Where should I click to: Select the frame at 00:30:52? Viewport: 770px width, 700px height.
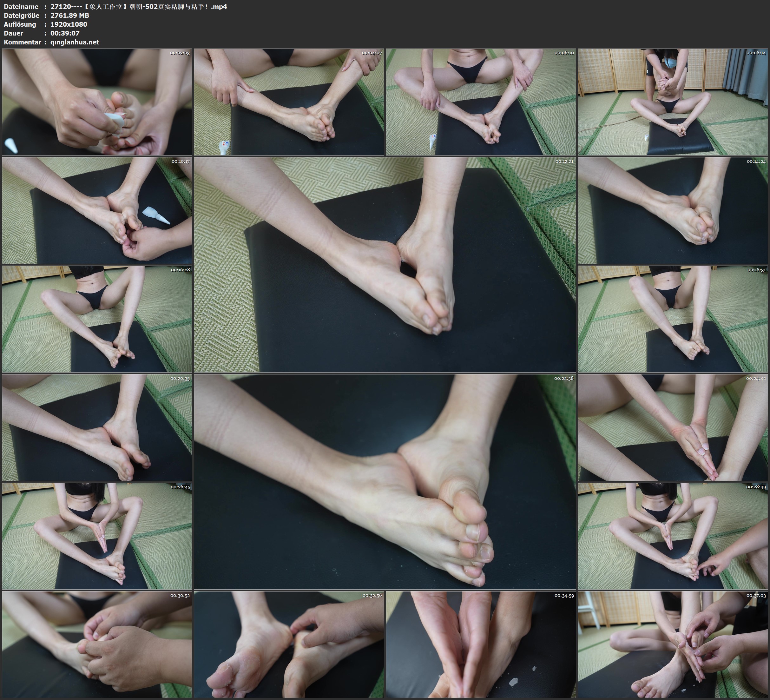[x=97, y=644]
